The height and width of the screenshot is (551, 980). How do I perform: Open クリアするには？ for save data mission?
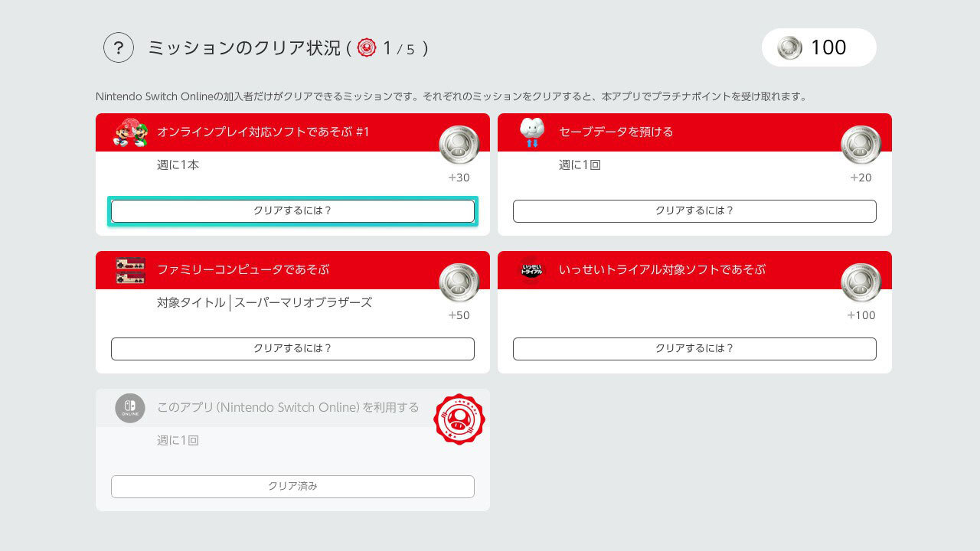pyautogui.click(x=694, y=210)
